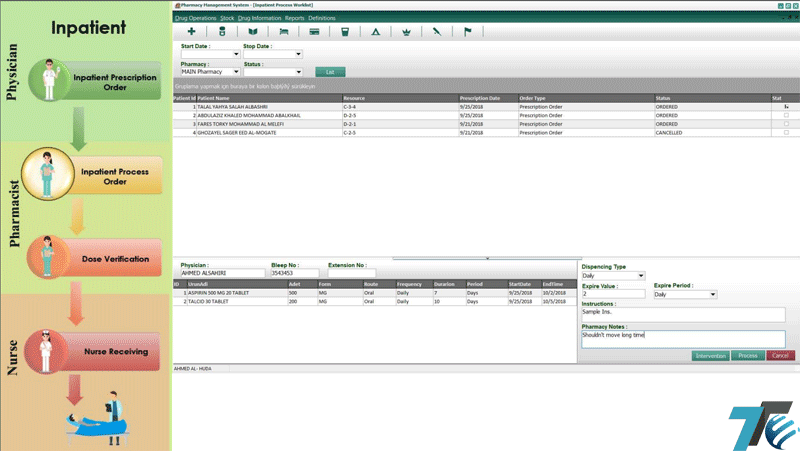This screenshot has height=451, width=800.
Task: Open the Pharmacy dropdown
Action: pyautogui.click(x=236, y=72)
